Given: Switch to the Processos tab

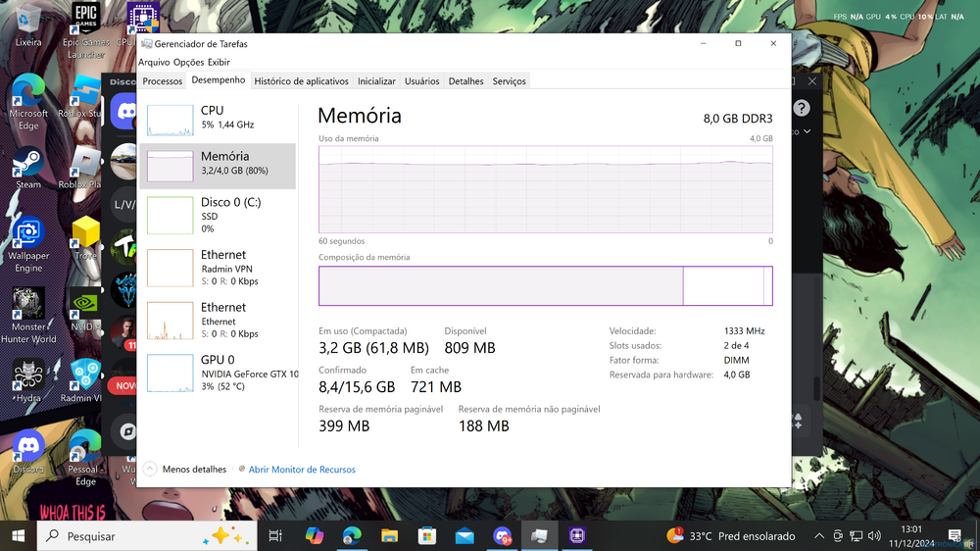Looking at the screenshot, I should pos(163,81).
